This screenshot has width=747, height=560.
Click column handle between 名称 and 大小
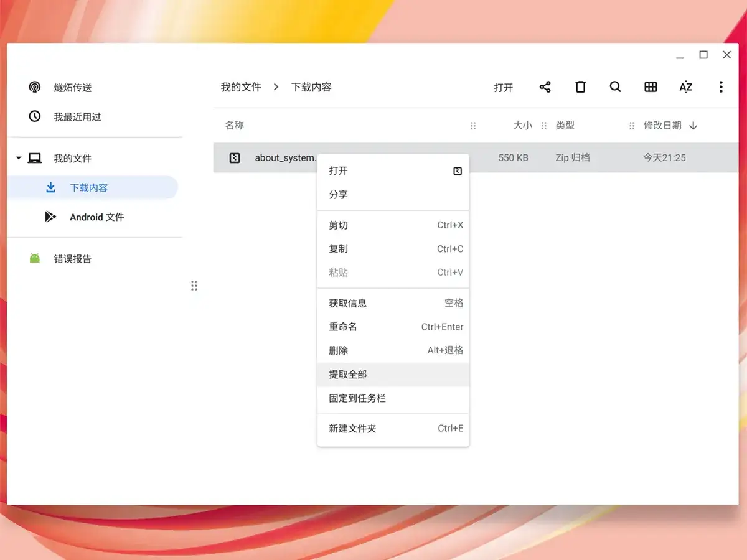(473, 126)
